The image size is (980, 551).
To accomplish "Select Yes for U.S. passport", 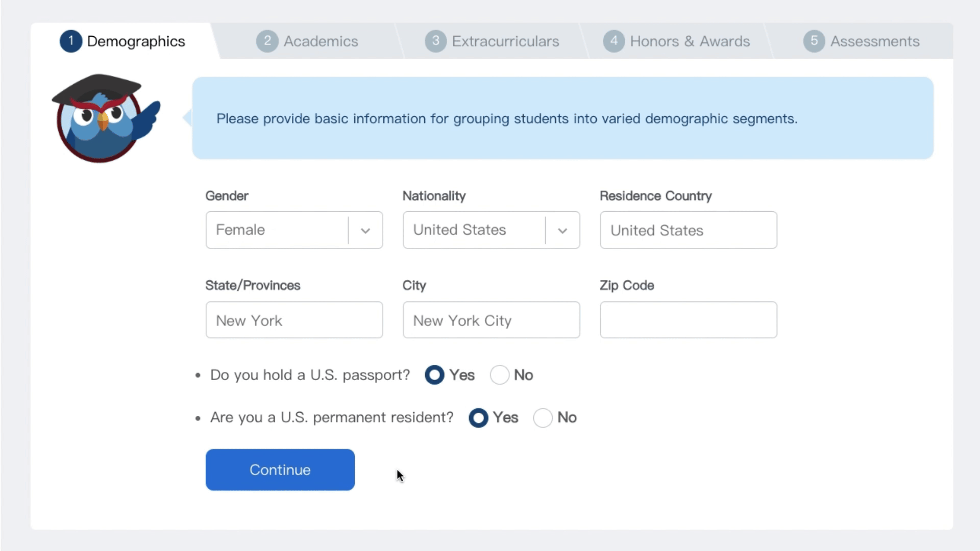I will coord(434,375).
